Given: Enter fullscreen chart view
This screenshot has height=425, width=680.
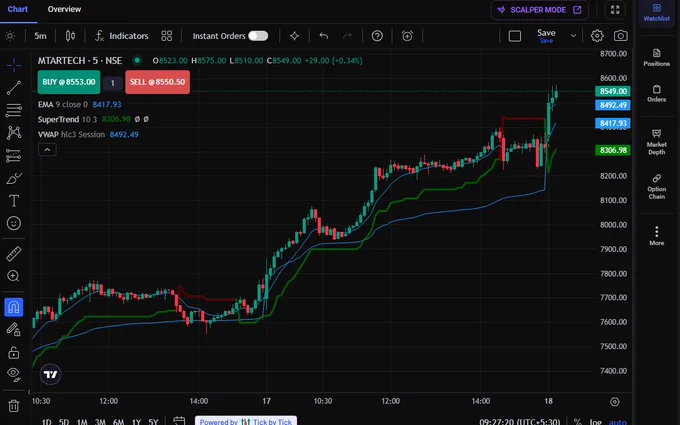Looking at the screenshot, I should [x=615, y=10].
